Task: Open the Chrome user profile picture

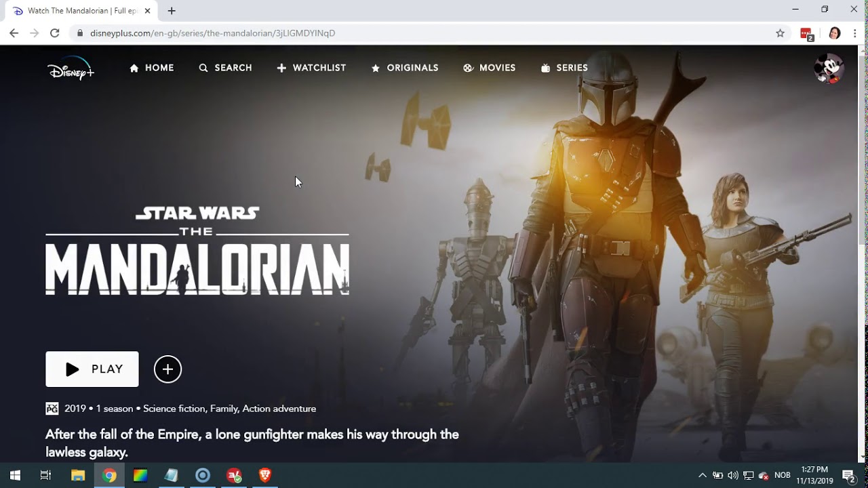Action: coord(835,33)
